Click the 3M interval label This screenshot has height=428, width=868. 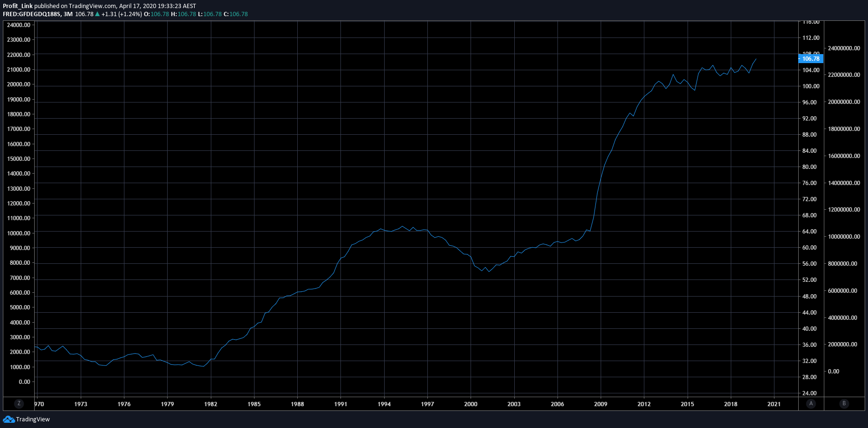point(68,14)
